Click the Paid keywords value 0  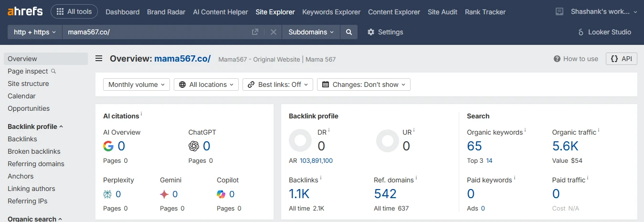tap(471, 194)
